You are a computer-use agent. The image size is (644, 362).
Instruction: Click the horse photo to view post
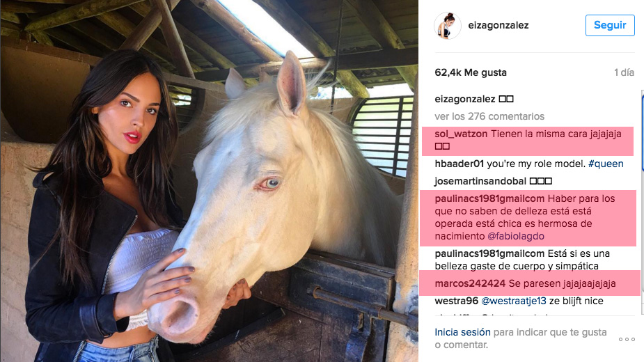click(209, 181)
